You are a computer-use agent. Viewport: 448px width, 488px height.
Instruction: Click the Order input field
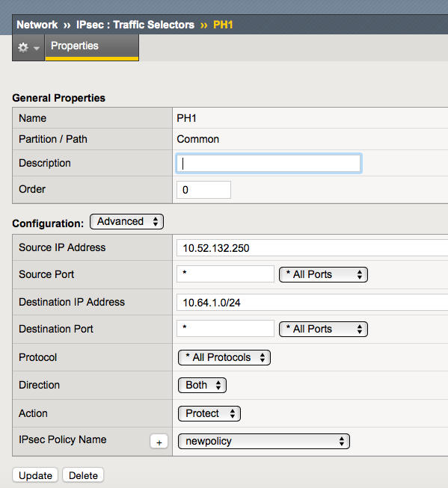coord(203,190)
